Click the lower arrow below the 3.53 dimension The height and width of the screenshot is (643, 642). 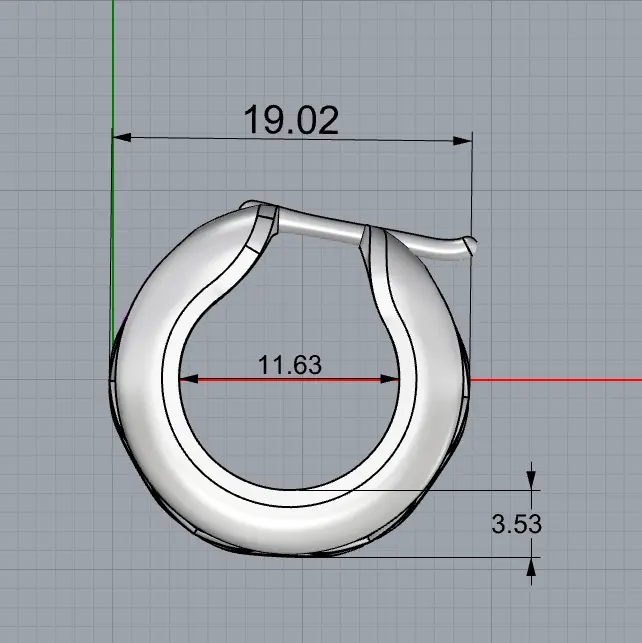(x=530, y=567)
